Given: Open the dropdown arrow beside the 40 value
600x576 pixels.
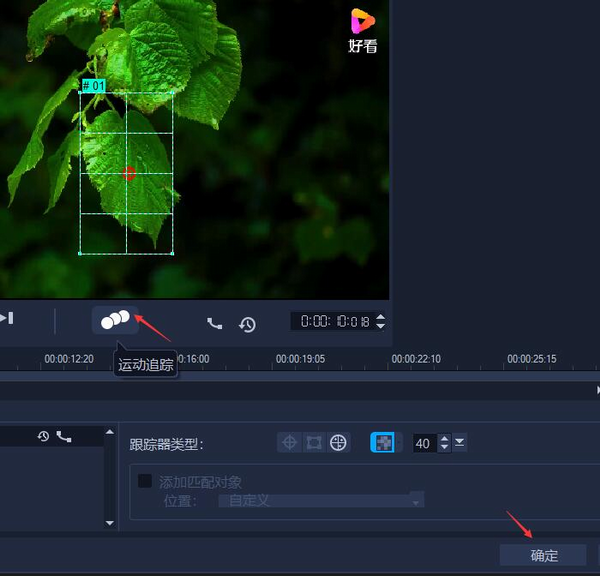Looking at the screenshot, I should [459, 442].
